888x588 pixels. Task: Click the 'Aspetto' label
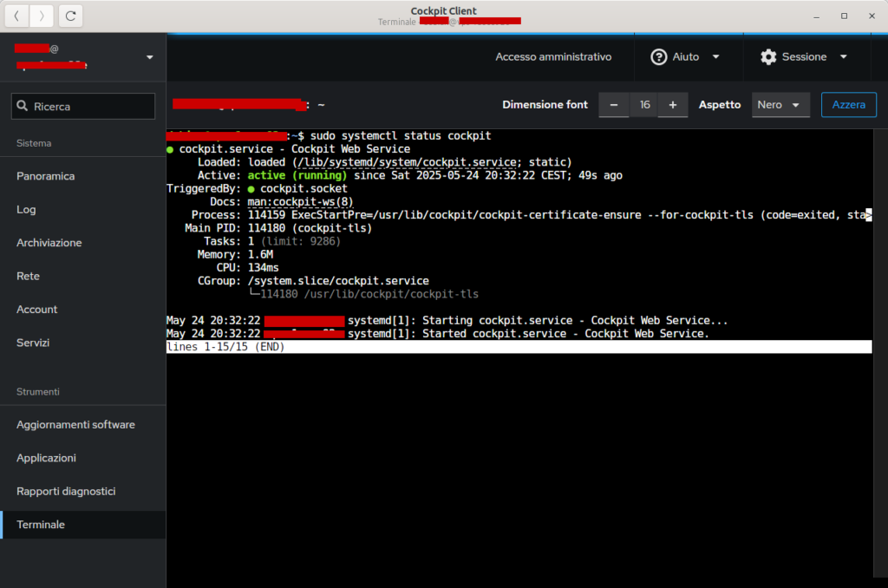pos(719,105)
